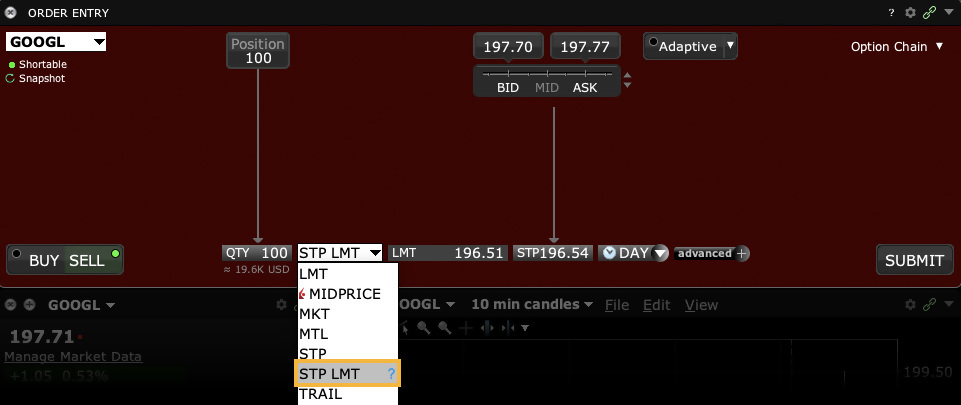
Task: Select the bid price 197.70
Action: tap(507, 47)
